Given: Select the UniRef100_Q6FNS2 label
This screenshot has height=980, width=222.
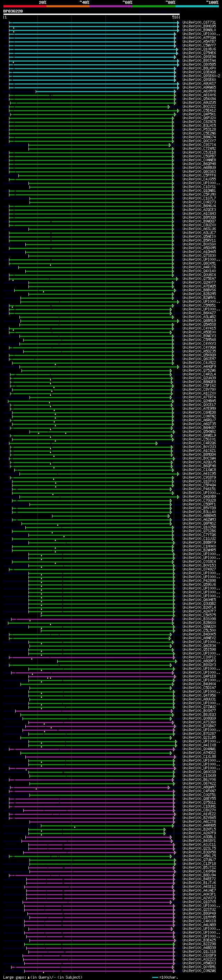Looking at the screenshot, I should coord(199,524).
